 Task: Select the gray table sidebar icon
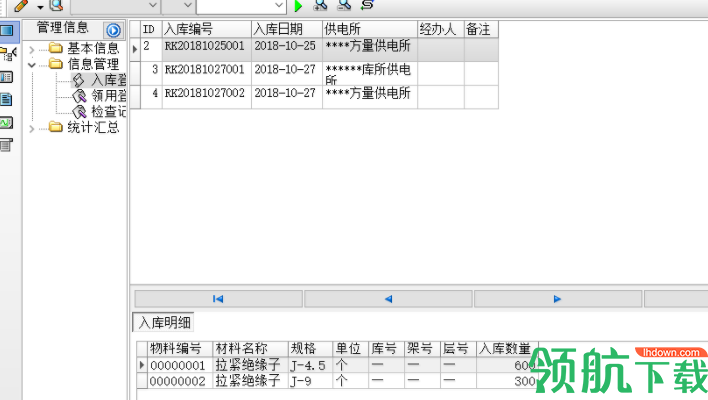6,145
